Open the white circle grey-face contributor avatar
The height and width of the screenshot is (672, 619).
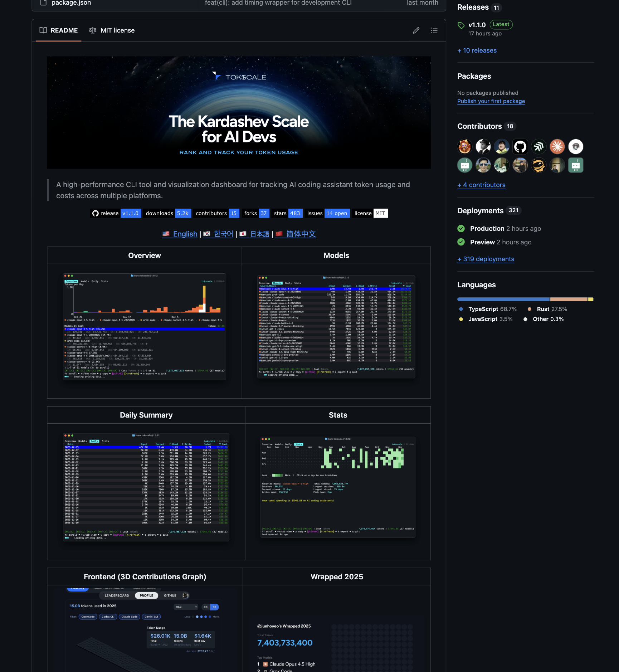[576, 146]
